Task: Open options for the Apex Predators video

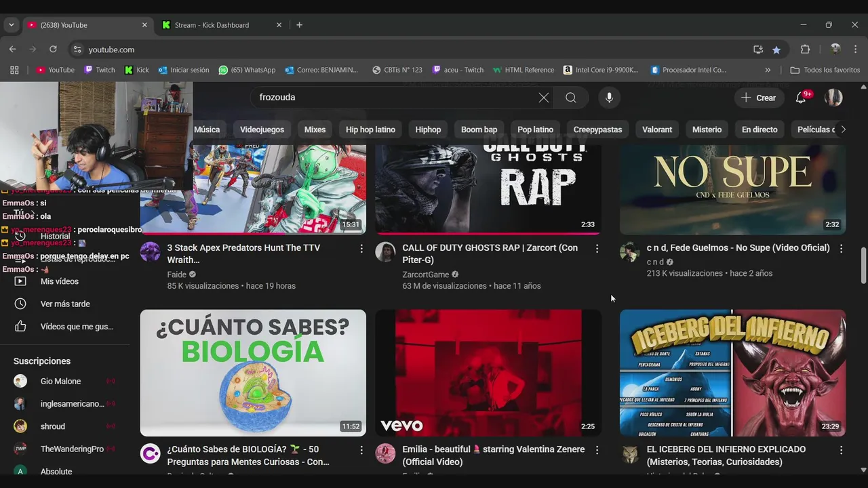Action: point(361,249)
